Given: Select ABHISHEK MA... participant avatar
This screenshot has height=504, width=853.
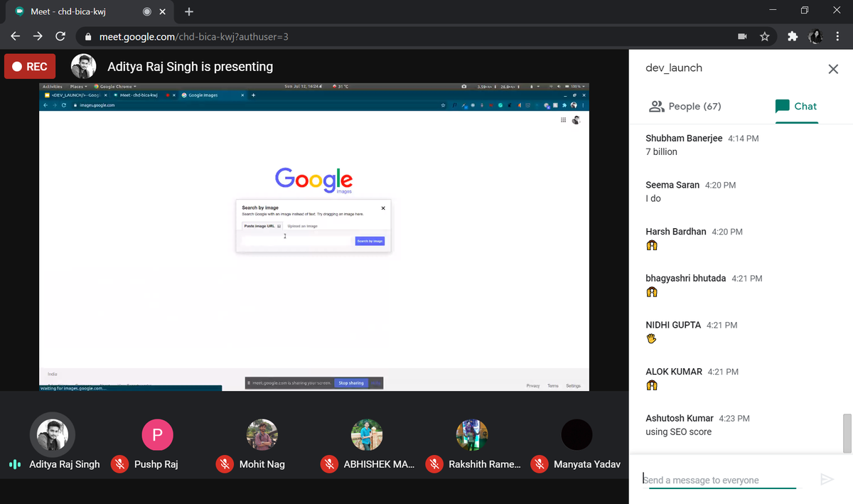Looking at the screenshot, I should 367,435.
